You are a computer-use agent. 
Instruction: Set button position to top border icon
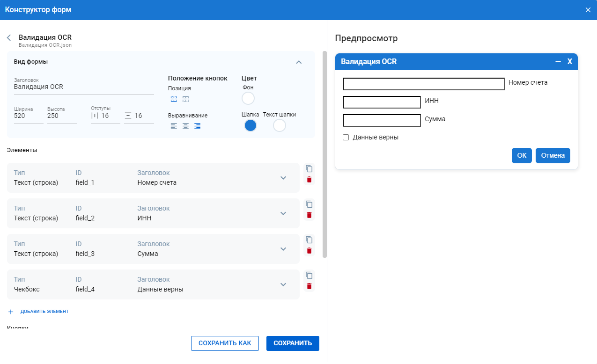click(186, 99)
